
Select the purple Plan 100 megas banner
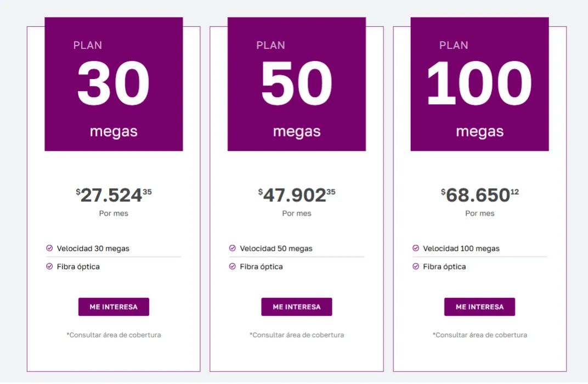pos(479,84)
